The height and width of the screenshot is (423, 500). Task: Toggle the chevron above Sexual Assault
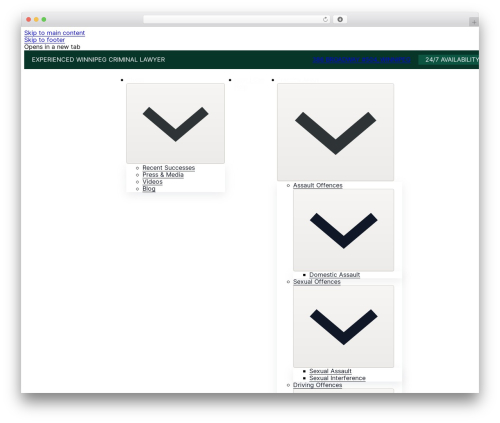pyautogui.click(x=343, y=326)
